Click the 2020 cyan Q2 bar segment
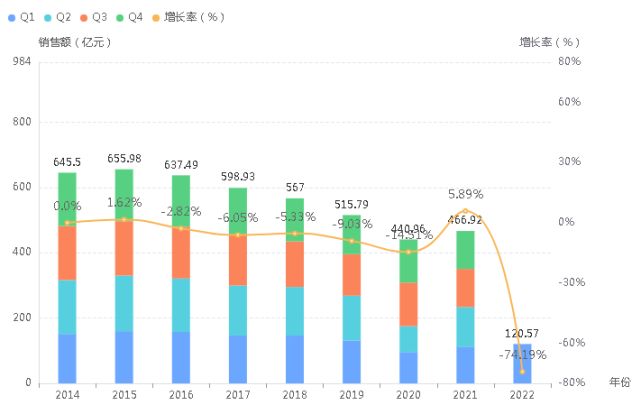 pos(408,339)
